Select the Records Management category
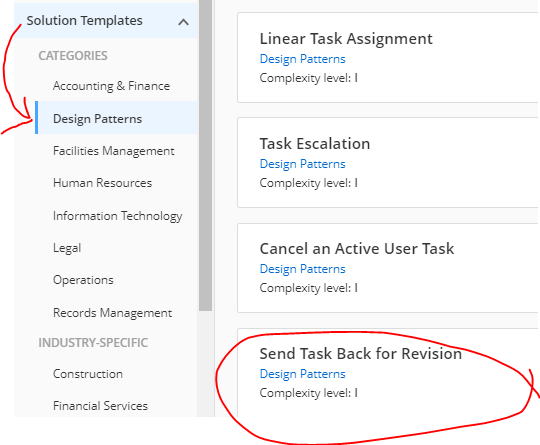540x445 pixels. 112,313
